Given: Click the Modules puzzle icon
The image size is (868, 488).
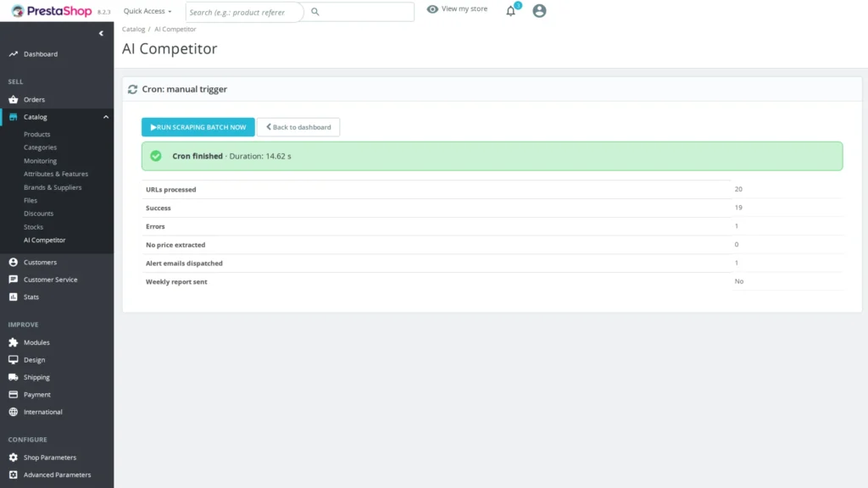Looking at the screenshot, I should 14,342.
